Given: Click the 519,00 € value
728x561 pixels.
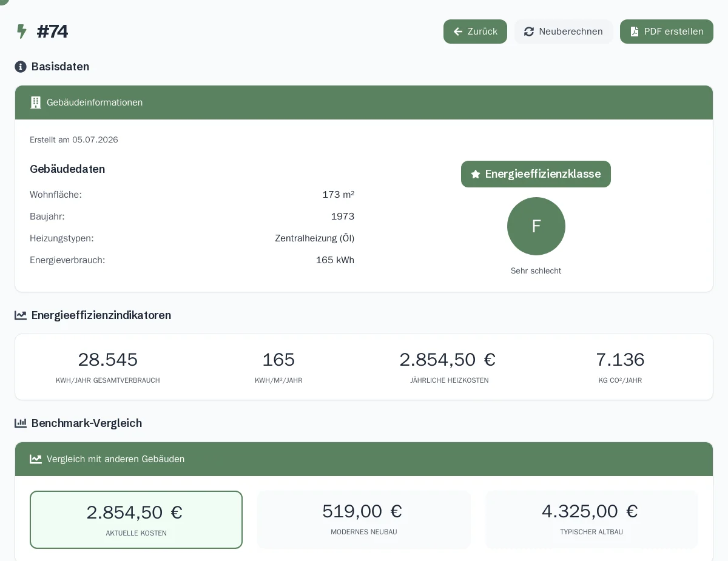Looking at the screenshot, I should point(362,511).
